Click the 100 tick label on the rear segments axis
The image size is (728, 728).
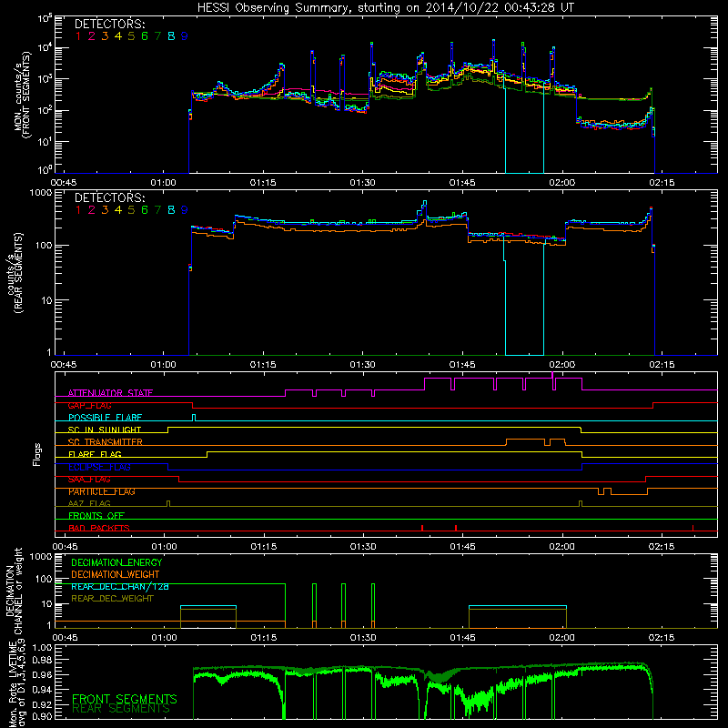tap(44, 246)
